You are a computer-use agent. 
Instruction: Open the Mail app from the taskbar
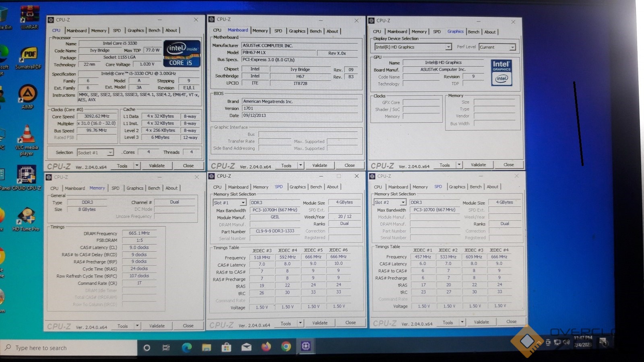tap(246, 347)
